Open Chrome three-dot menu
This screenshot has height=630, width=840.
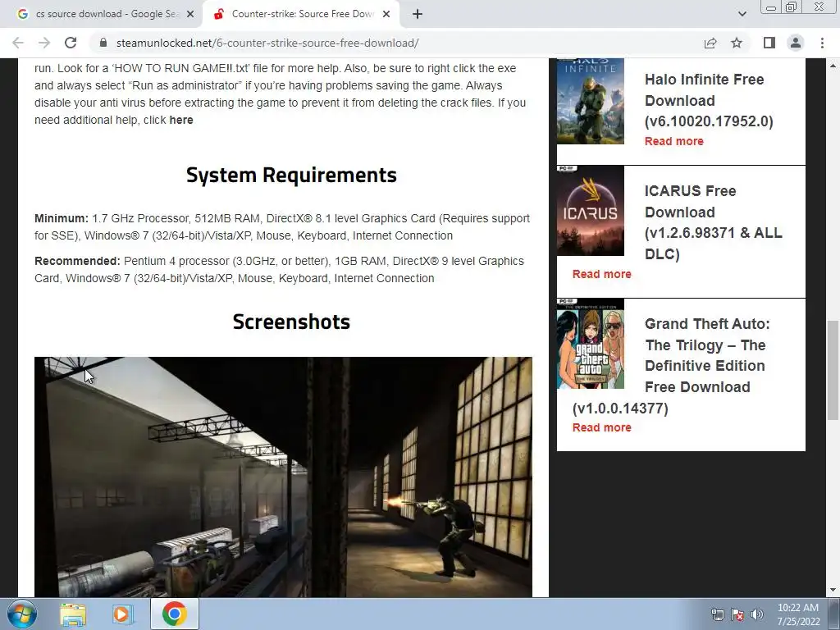pyautogui.click(x=822, y=43)
